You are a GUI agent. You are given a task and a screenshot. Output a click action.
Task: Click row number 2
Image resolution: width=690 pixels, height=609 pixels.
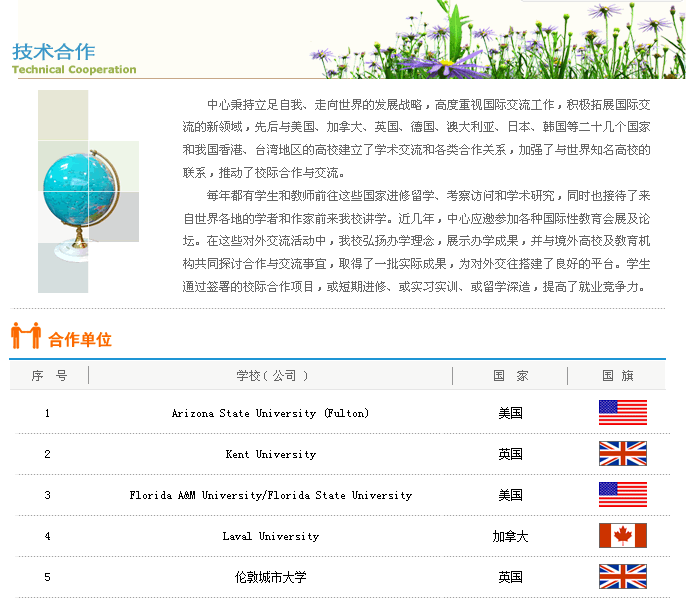47,454
